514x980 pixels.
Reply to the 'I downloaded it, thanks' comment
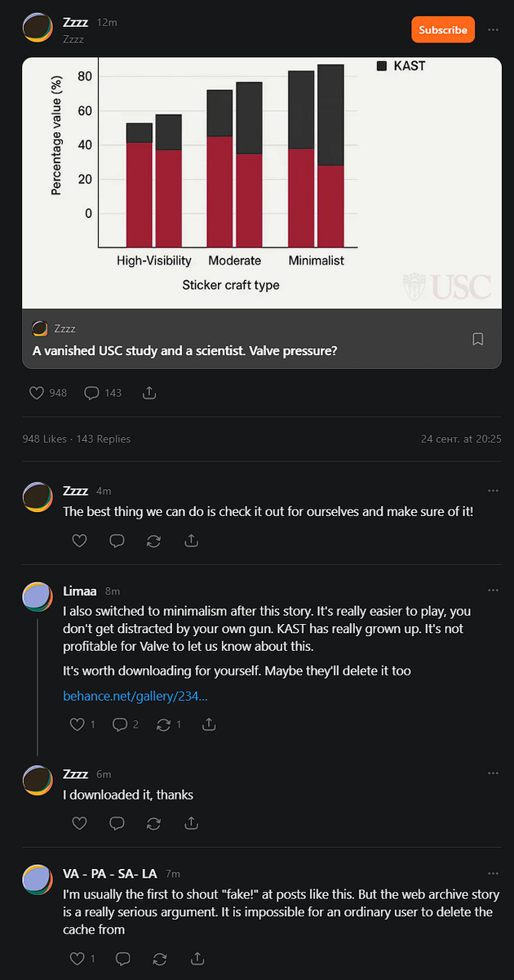click(117, 823)
